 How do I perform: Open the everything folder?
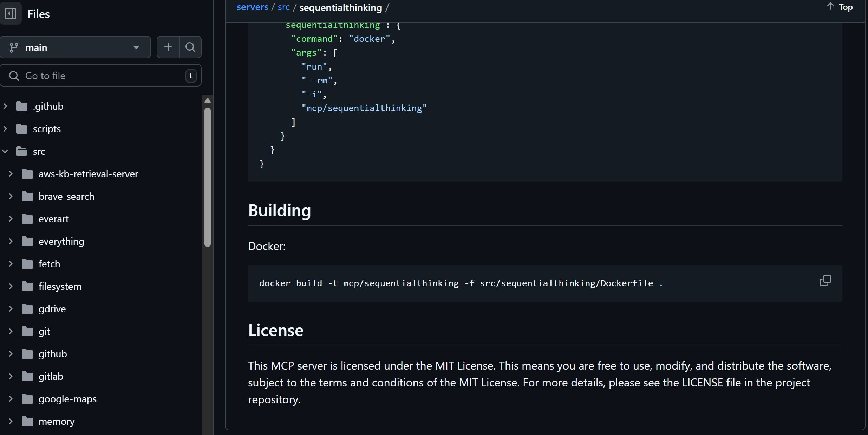61,241
